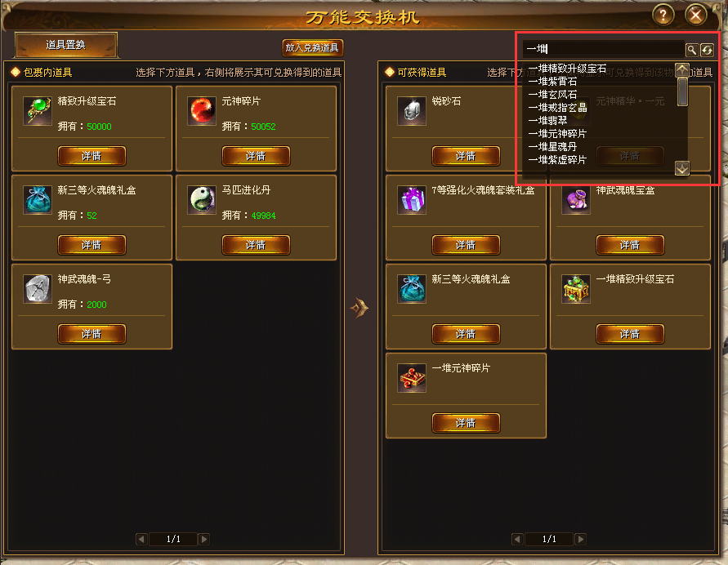Click the 放入兑换道具 button
Image resolution: width=728 pixels, height=565 pixels.
click(312, 47)
